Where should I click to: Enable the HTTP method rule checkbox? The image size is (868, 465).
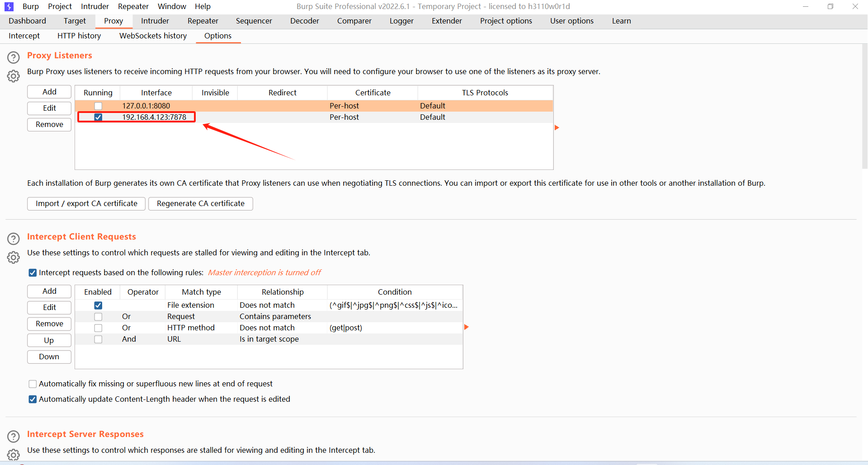click(98, 328)
